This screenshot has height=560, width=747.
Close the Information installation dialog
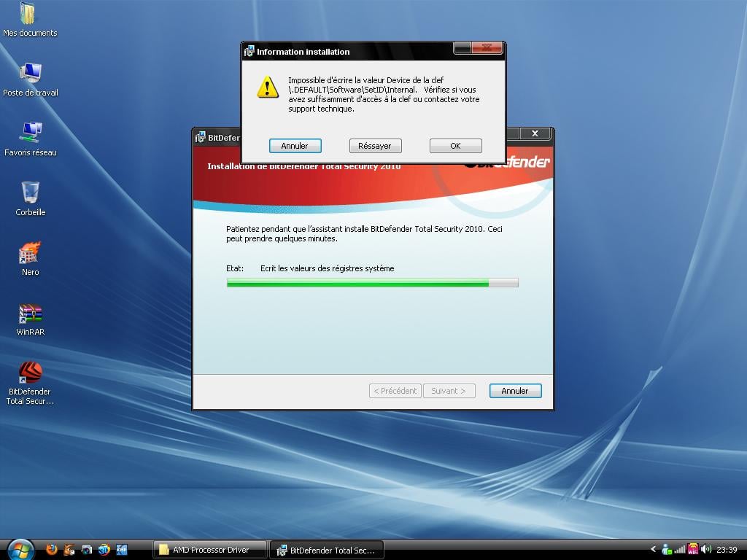(487, 47)
